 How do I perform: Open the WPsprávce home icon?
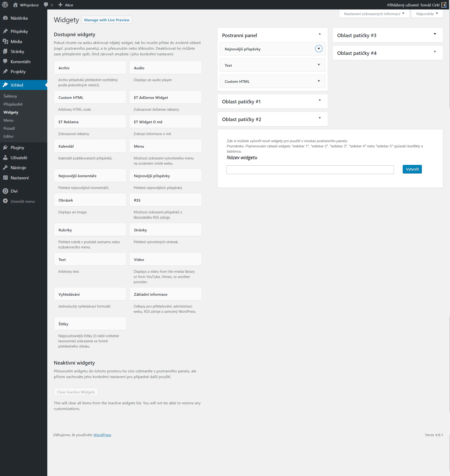[x=15, y=5]
